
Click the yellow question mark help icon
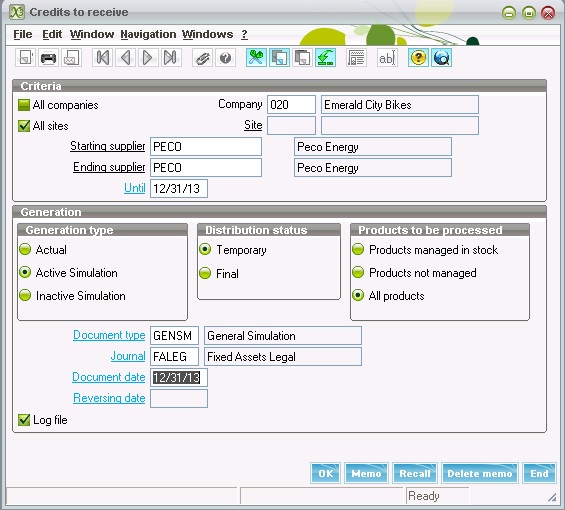pos(418,58)
